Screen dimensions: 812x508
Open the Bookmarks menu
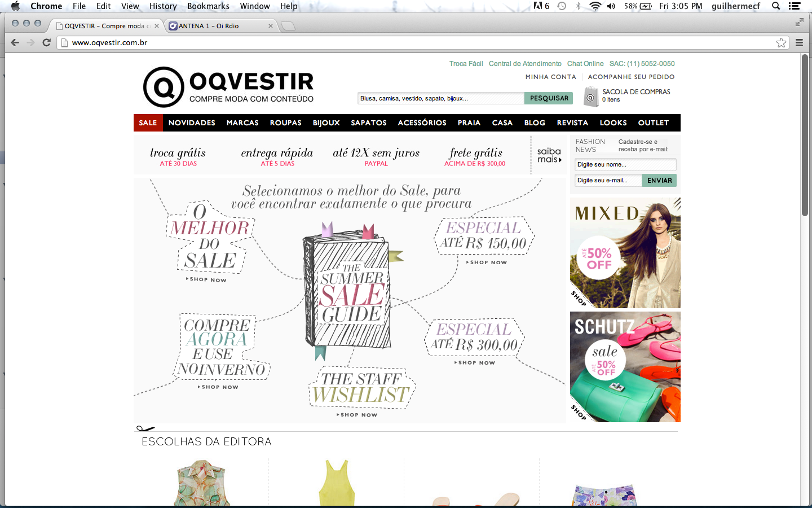[x=208, y=6]
